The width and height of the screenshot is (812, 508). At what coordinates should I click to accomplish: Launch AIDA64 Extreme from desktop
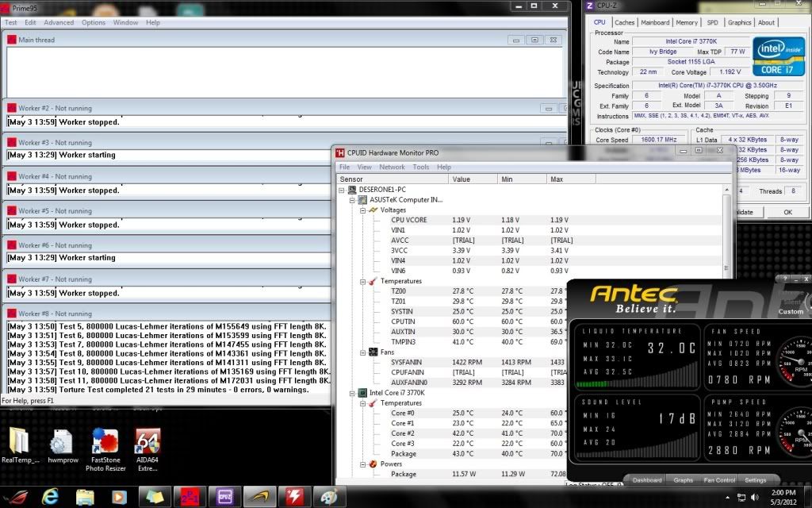click(147, 450)
